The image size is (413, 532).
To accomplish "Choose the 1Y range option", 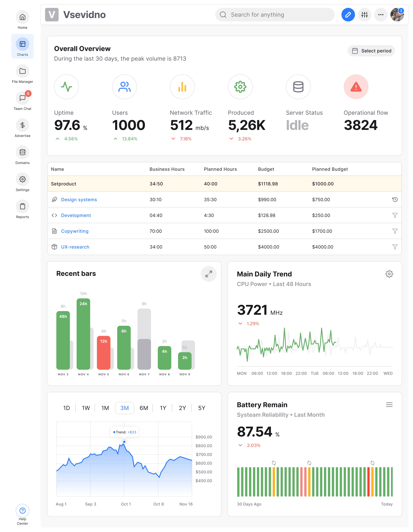I will [163, 408].
